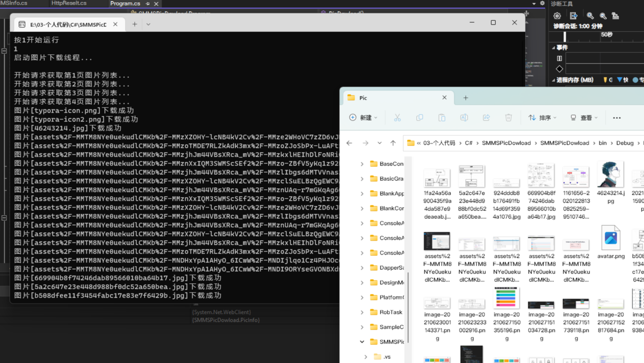Open the See more ellipsis menu
The image size is (644, 363).
(617, 118)
